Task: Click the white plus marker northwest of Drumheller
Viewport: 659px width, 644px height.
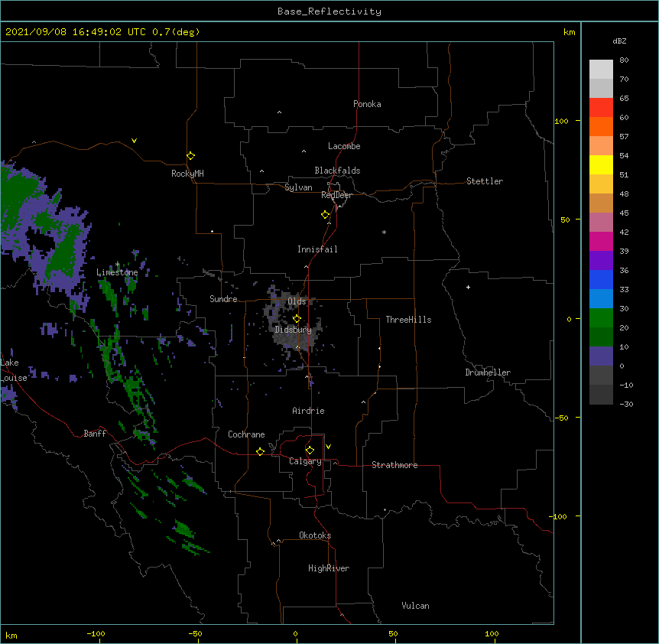Action: click(468, 287)
